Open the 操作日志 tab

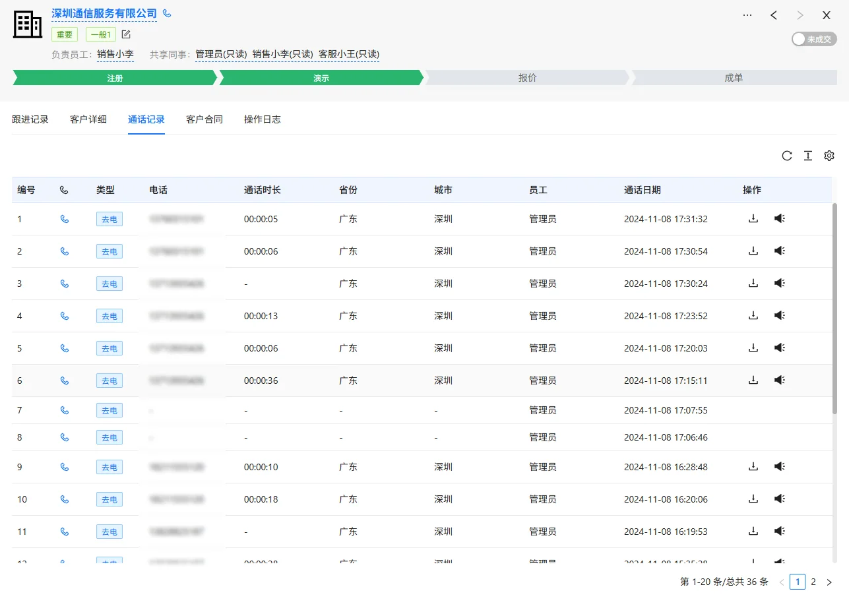pyautogui.click(x=263, y=119)
